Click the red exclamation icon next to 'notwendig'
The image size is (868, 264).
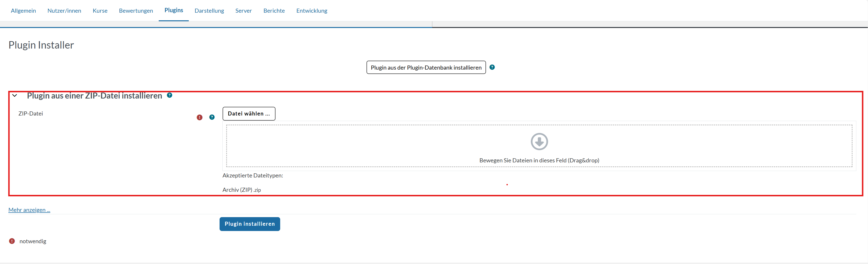click(12, 241)
